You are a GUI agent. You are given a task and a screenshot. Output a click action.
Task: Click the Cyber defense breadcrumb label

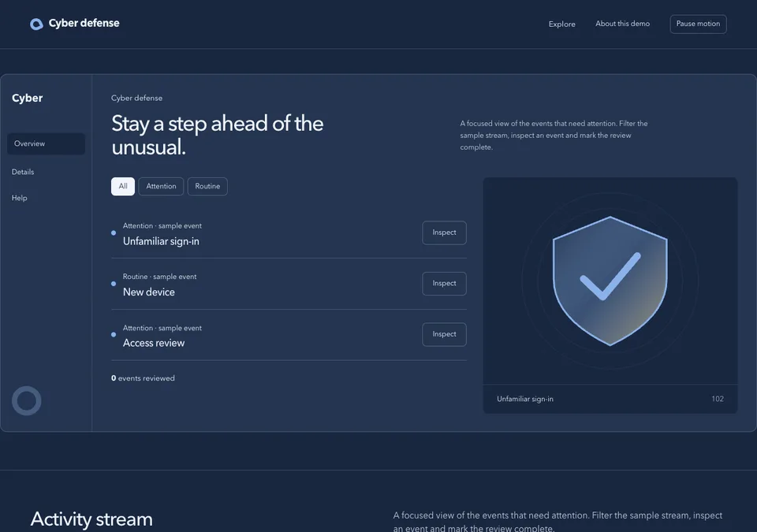point(136,98)
